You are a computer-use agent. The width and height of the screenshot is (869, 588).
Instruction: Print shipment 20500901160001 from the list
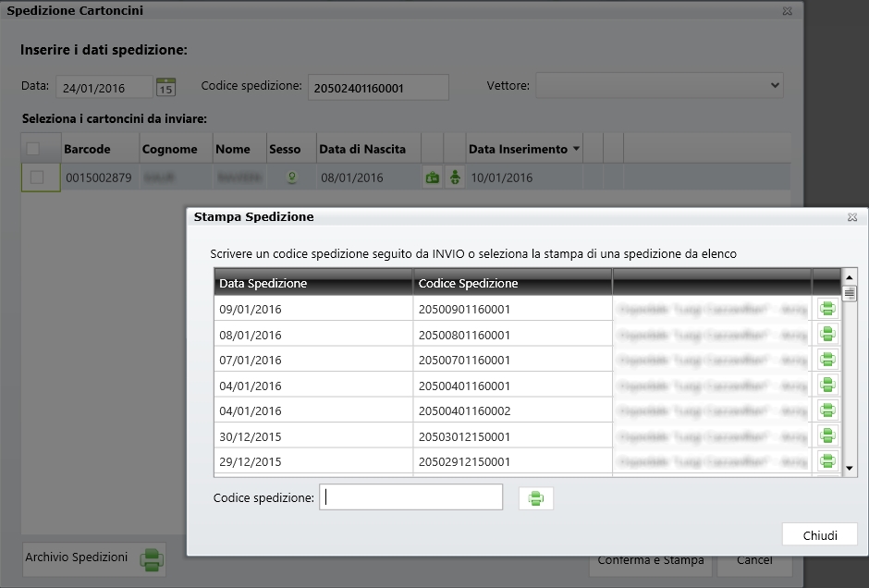(826, 309)
